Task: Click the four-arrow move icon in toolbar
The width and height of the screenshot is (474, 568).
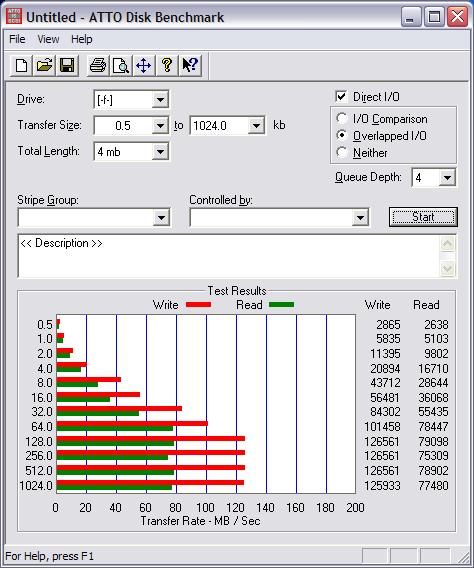Action: [x=144, y=66]
